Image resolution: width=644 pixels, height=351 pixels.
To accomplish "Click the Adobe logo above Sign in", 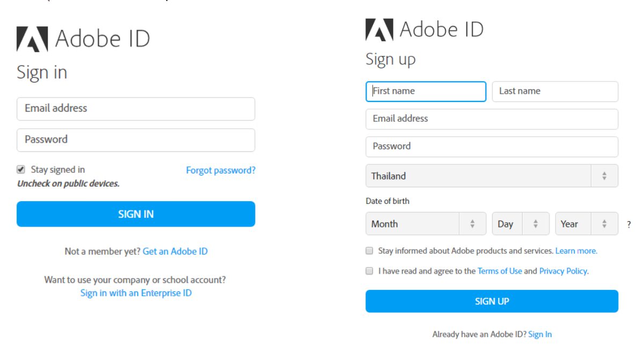I will (32, 39).
